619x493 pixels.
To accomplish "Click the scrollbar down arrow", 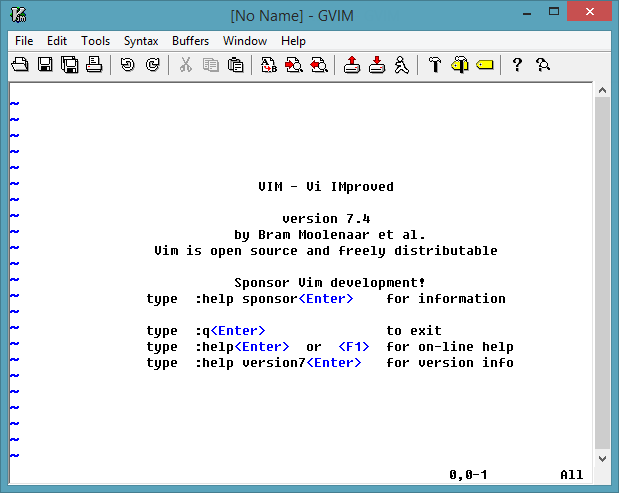I will pyautogui.click(x=602, y=459).
